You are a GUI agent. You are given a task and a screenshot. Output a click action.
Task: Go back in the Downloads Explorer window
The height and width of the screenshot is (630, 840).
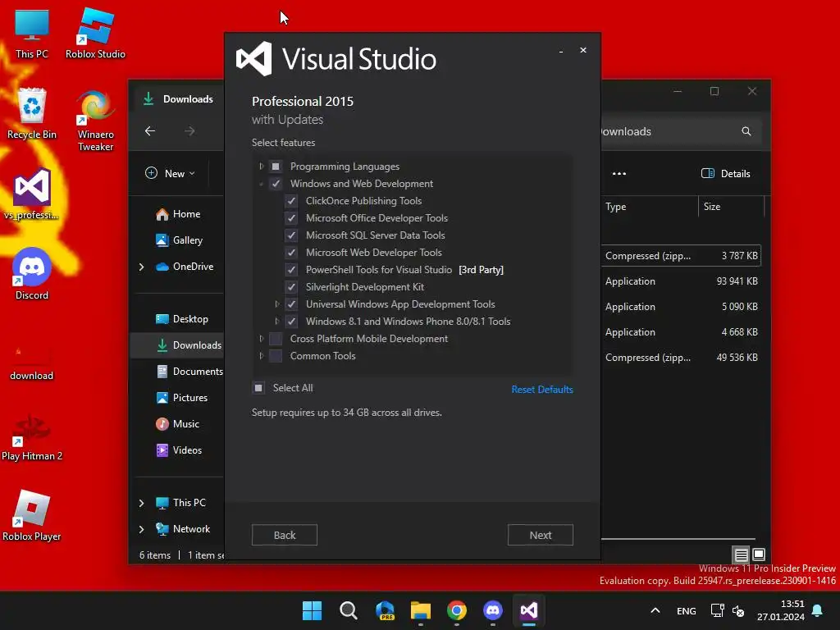150,130
